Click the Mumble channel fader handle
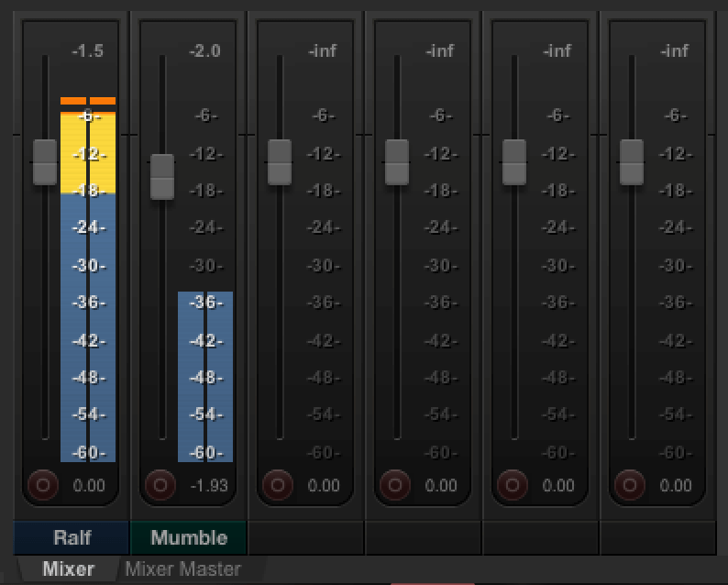The width and height of the screenshot is (728, 585). click(x=162, y=176)
